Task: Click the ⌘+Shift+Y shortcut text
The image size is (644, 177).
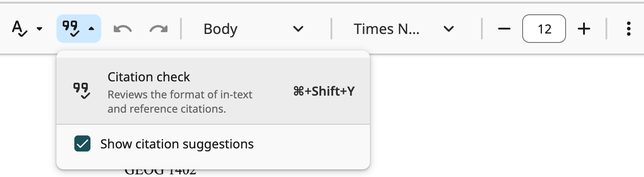Action: pyautogui.click(x=324, y=91)
